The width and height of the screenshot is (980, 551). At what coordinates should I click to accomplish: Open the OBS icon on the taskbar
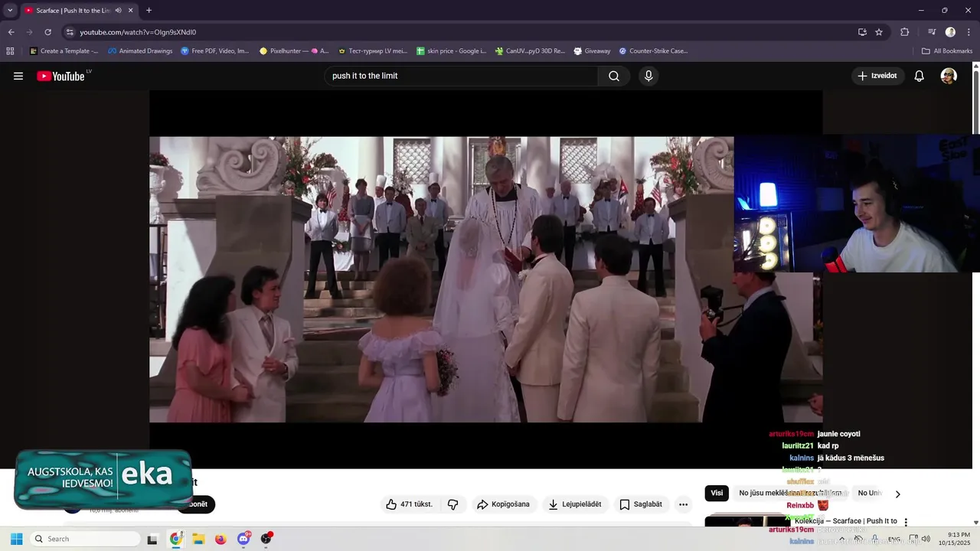coord(266,539)
